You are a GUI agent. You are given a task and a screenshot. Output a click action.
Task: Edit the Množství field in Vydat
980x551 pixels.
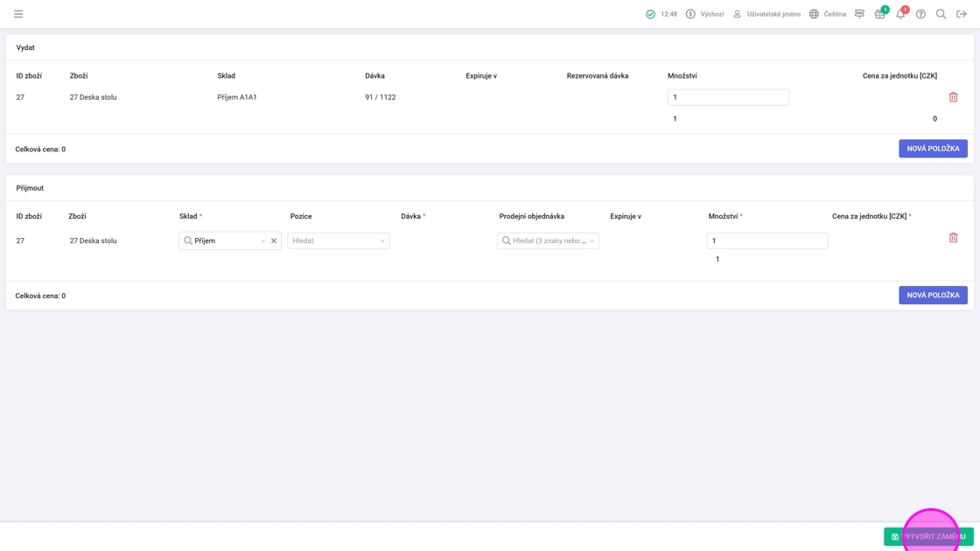click(x=728, y=97)
